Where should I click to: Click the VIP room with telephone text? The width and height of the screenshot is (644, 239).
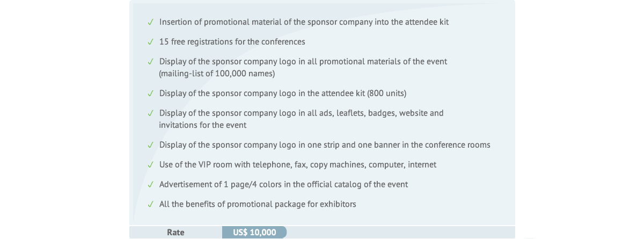point(298,165)
